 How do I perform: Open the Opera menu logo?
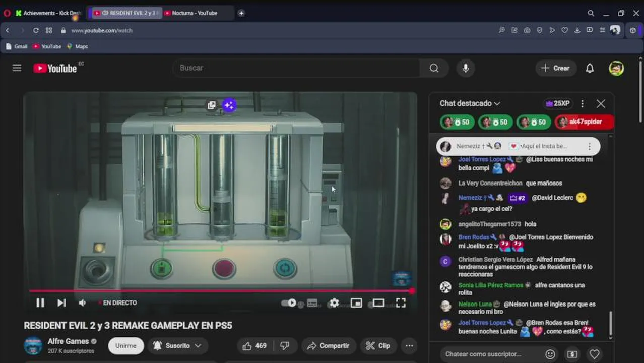point(7,13)
